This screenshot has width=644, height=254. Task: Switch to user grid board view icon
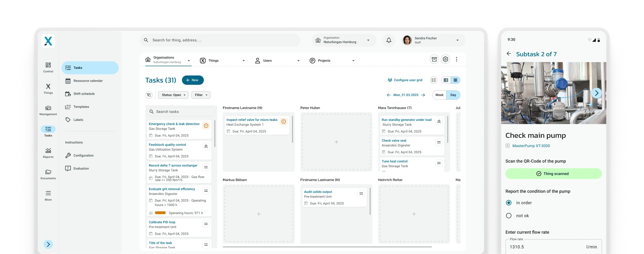[x=455, y=80]
